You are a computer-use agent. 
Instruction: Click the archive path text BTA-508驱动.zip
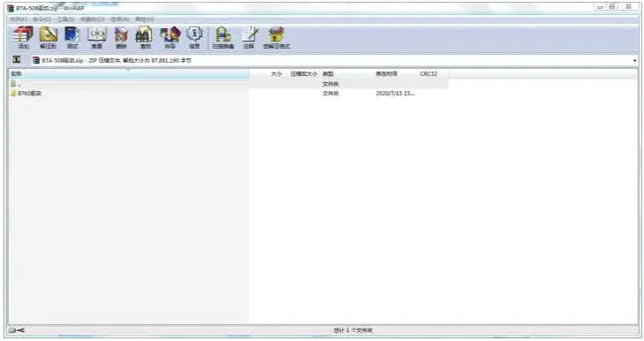[63, 60]
